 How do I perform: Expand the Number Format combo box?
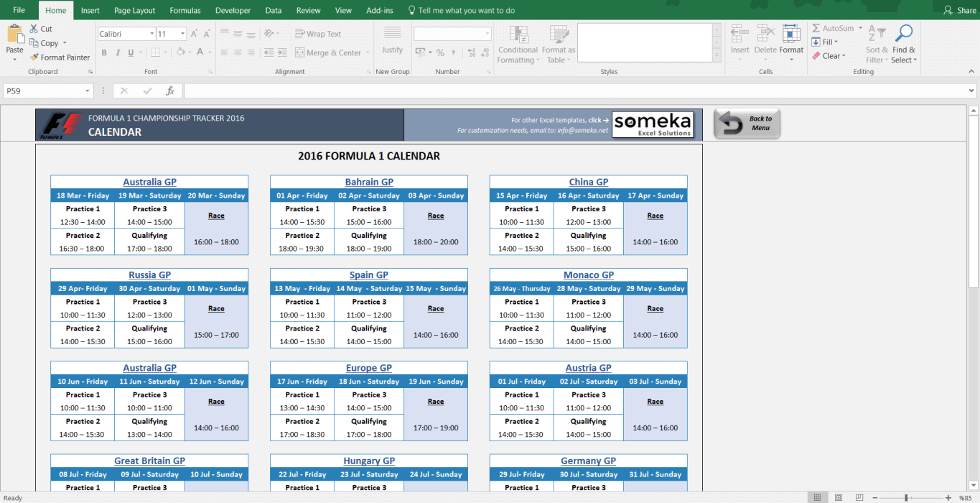[x=487, y=34]
